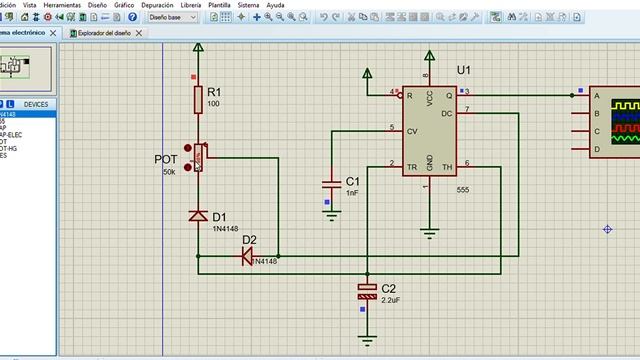The width and height of the screenshot is (640, 360).
Task: Select diode D1 on the schematic
Action: coord(198,216)
